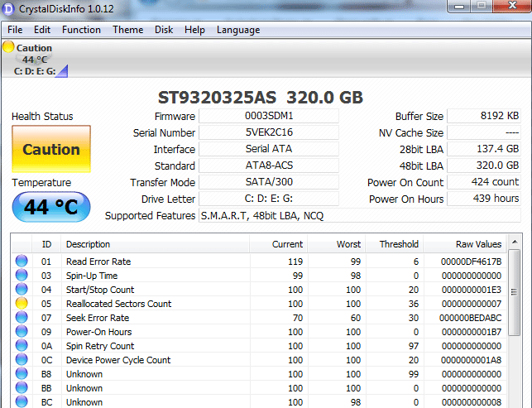Click the blue status orb for Spin-Up Time

tap(22, 275)
